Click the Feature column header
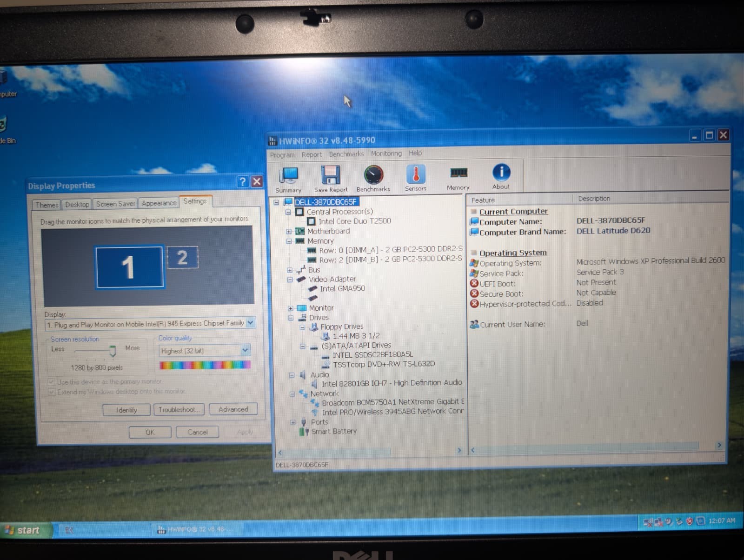Viewport: 744px width, 560px height. point(520,200)
